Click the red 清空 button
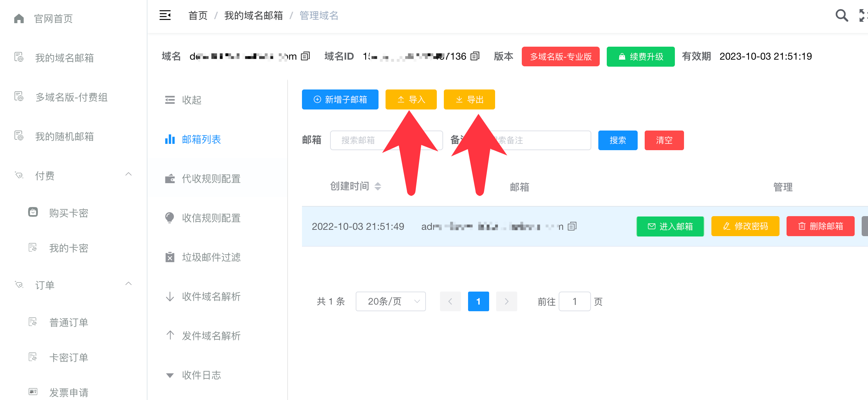The width and height of the screenshot is (868, 400). tap(664, 140)
